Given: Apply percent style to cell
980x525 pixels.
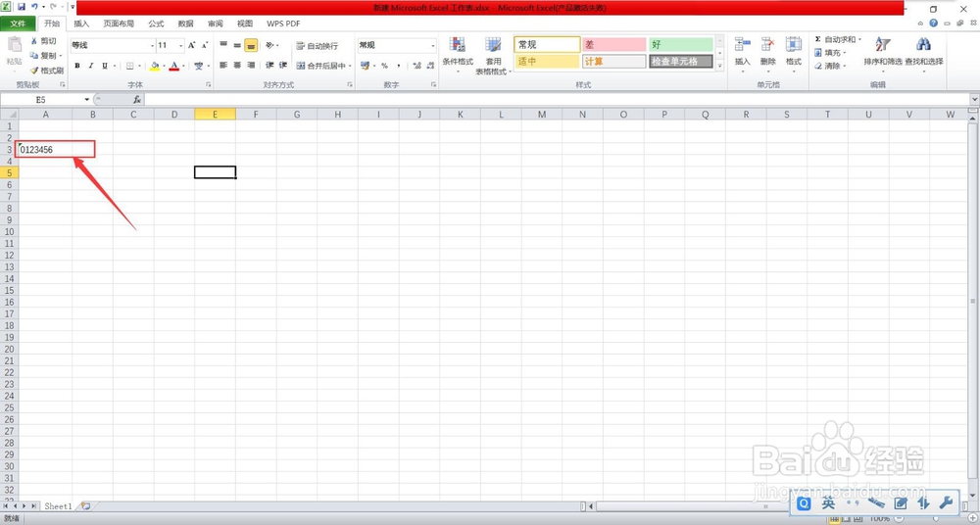Looking at the screenshot, I should pyautogui.click(x=384, y=66).
